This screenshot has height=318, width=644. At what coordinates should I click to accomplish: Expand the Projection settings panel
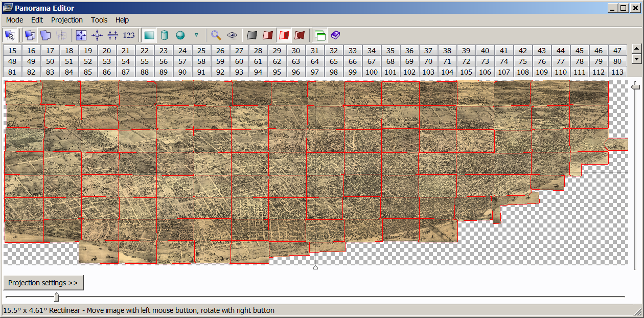tap(43, 283)
